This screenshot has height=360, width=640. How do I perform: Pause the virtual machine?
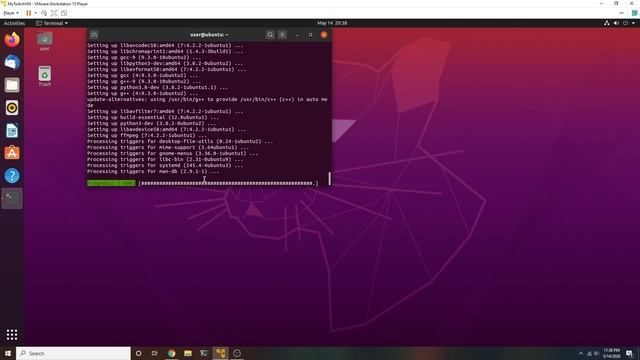tap(29, 13)
